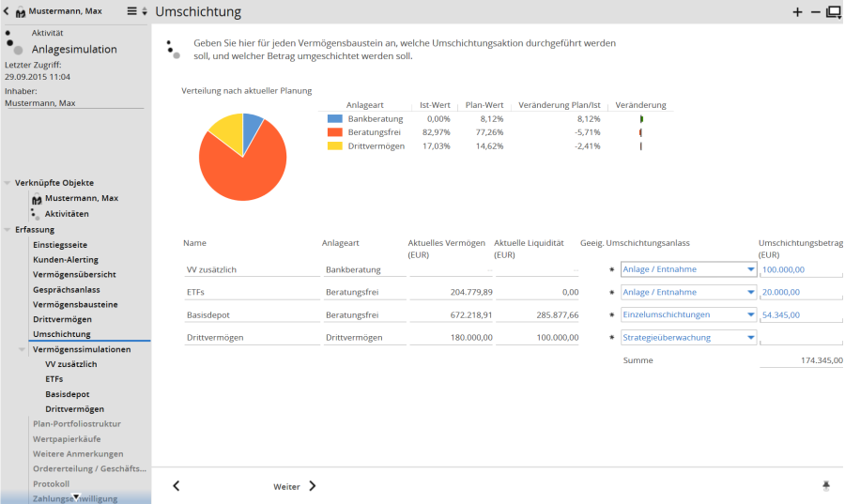Click the orange Beratungsfrei legend swatch
Screen dimensions: 845x504
[335, 132]
